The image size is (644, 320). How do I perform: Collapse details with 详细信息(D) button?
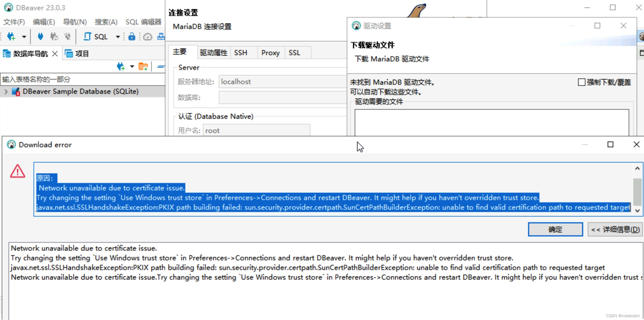pyautogui.click(x=615, y=229)
